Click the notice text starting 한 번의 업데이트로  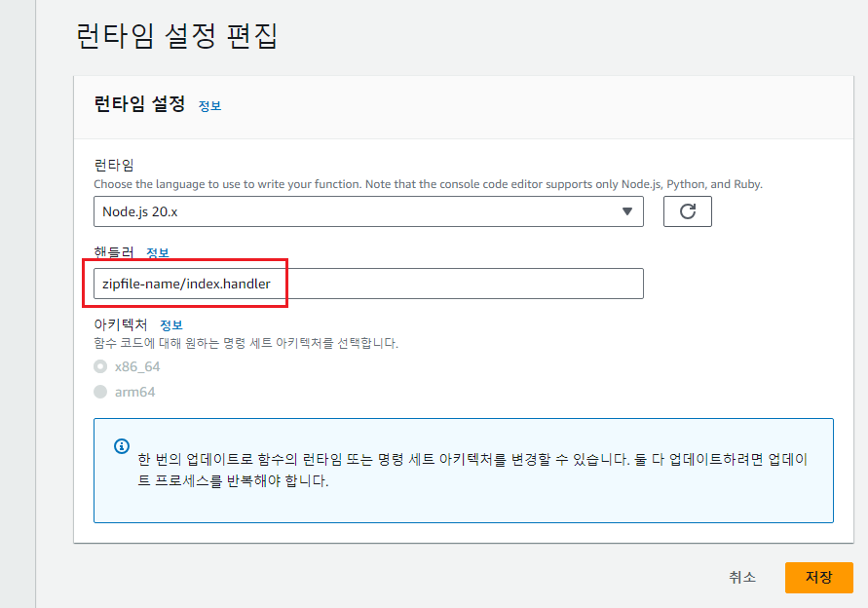472,470
